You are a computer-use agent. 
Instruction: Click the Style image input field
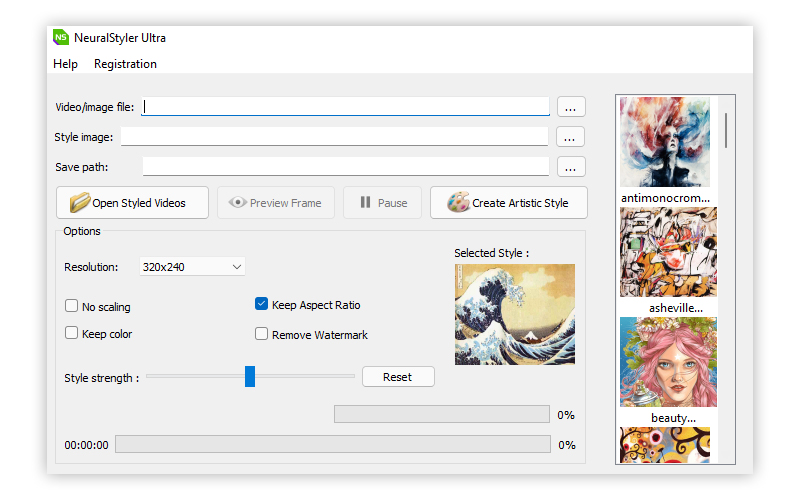(x=334, y=136)
